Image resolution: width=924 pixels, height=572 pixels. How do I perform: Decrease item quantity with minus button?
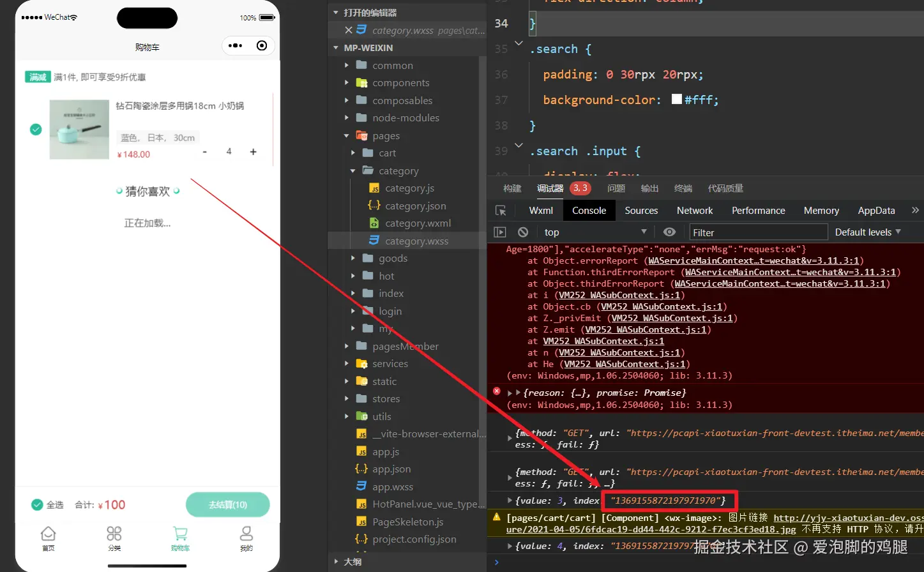pos(204,152)
